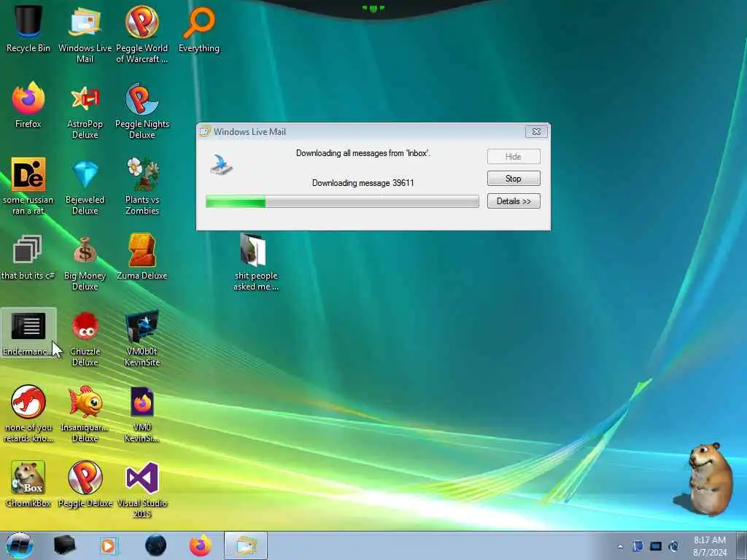The height and width of the screenshot is (560, 747).
Task: Click the download arrow icon in dialog
Action: tap(222, 164)
